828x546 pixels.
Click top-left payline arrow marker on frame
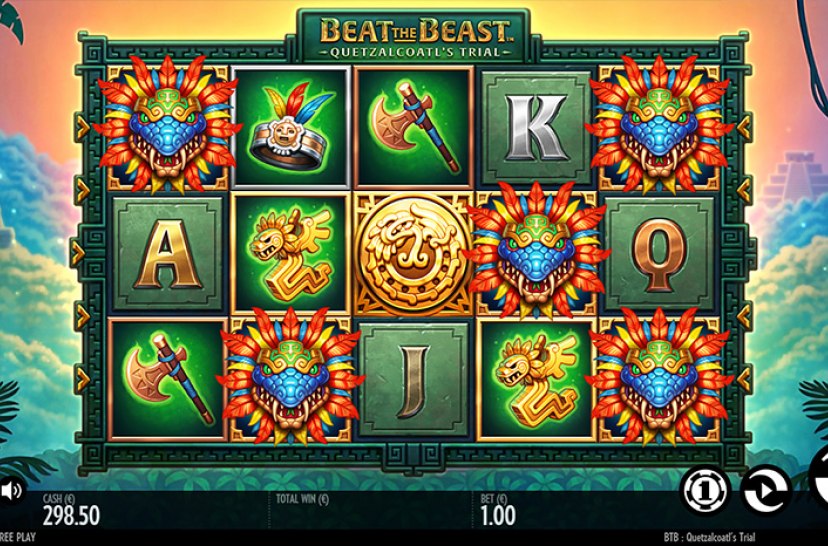point(82,127)
